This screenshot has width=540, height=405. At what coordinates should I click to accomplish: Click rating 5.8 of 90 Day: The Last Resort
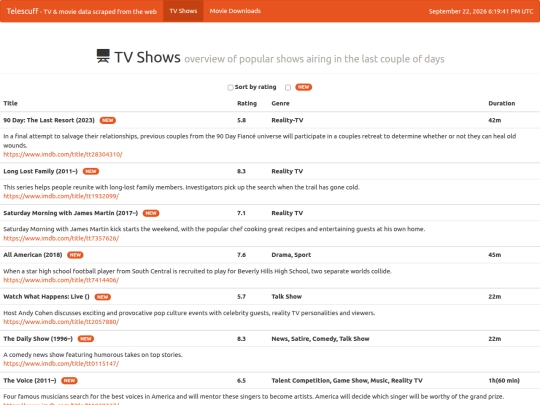(x=241, y=120)
